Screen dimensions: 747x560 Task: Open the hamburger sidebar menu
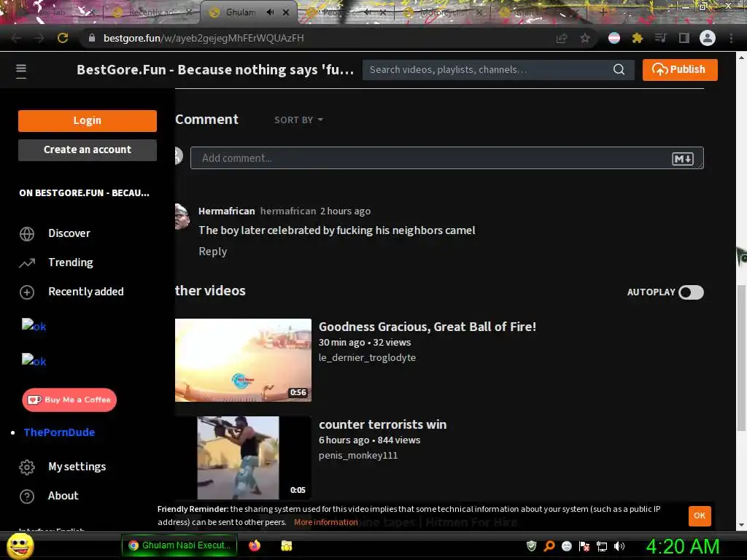pos(21,71)
